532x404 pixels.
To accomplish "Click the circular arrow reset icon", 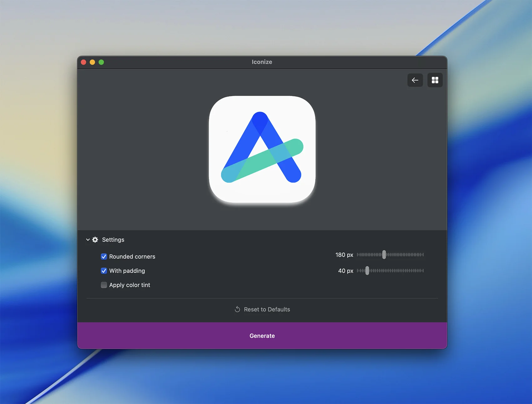I will tap(238, 309).
